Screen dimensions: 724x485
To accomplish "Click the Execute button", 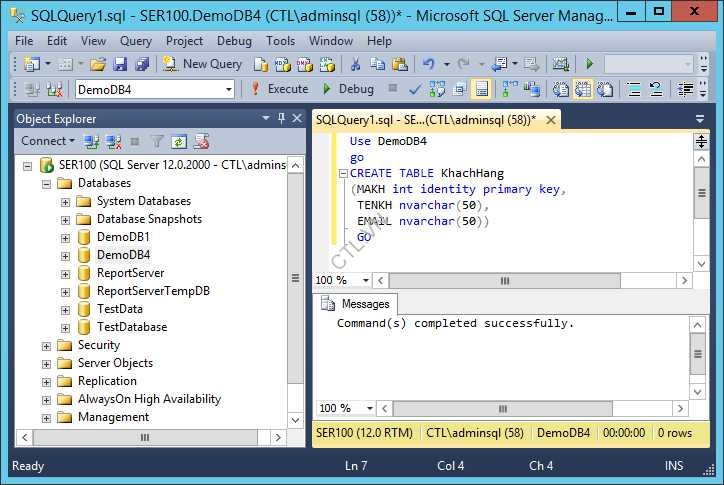I will [x=279, y=89].
